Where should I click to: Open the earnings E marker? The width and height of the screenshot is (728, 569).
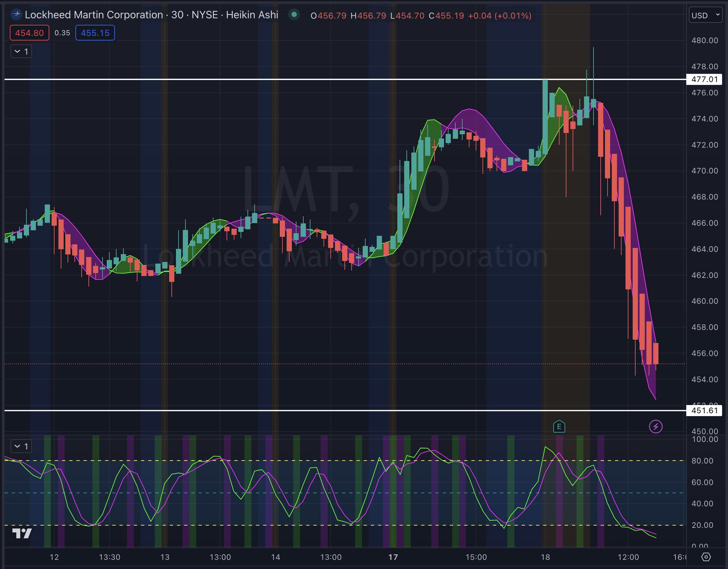point(559,426)
